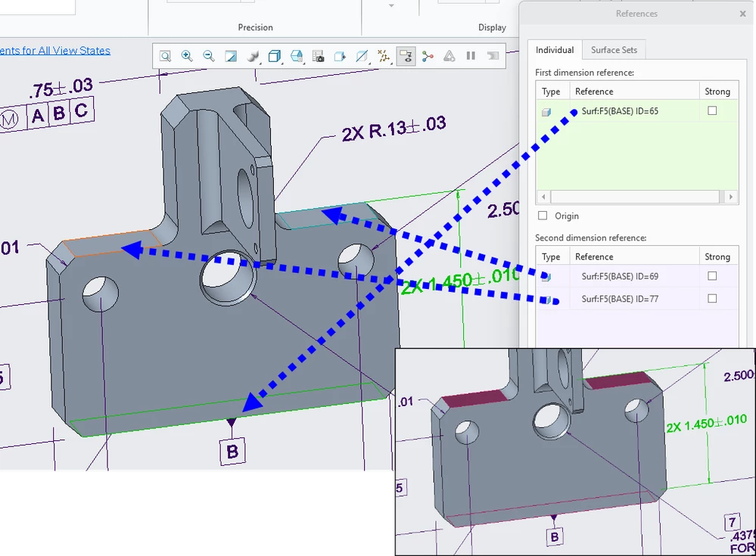Click Reference column header in first reference table

634,92
